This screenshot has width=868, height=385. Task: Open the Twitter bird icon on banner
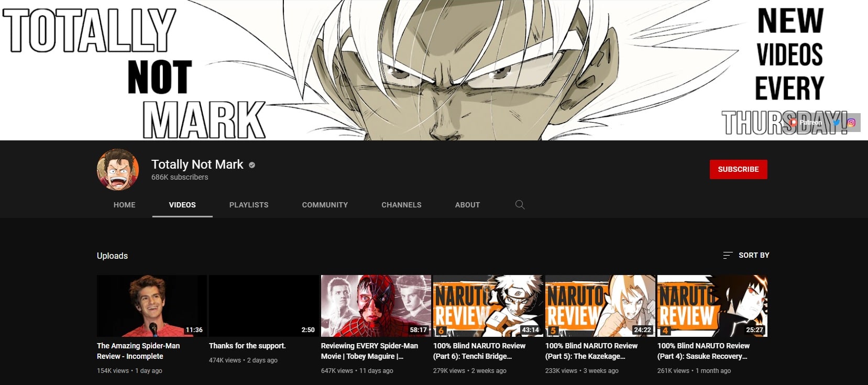pos(837,123)
